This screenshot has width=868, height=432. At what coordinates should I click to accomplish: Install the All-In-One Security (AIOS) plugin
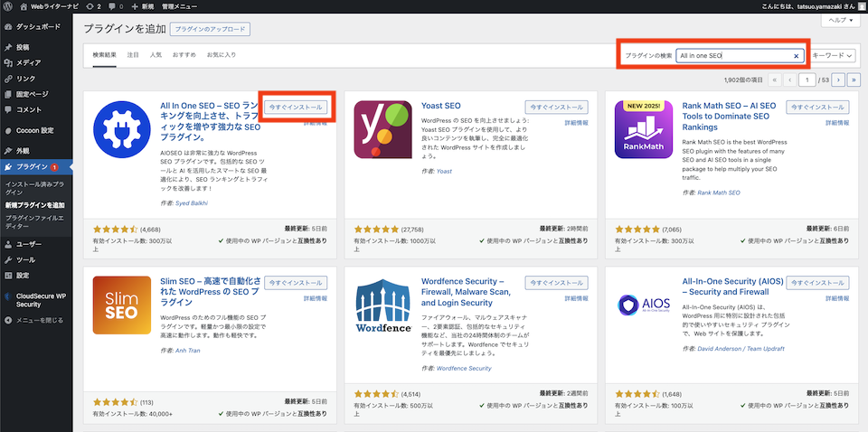[817, 283]
